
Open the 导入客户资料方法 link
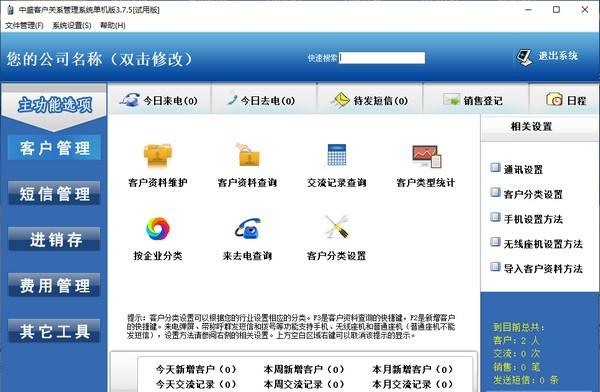543,268
